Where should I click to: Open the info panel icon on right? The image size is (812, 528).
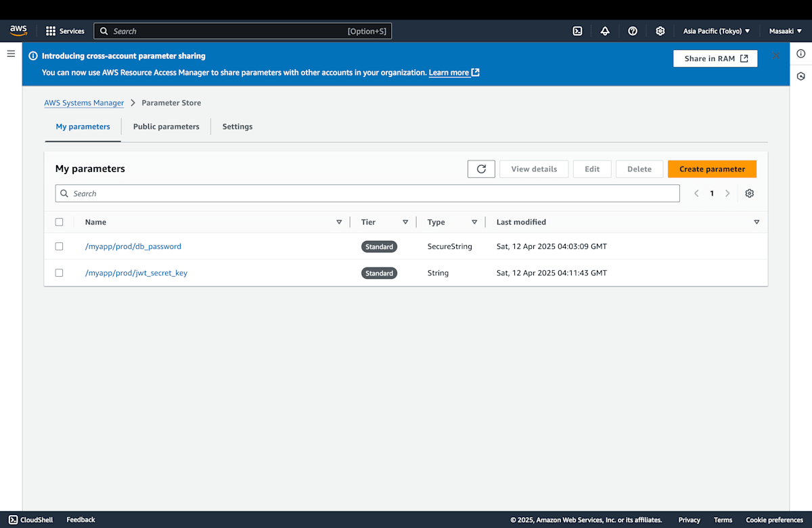(x=800, y=53)
